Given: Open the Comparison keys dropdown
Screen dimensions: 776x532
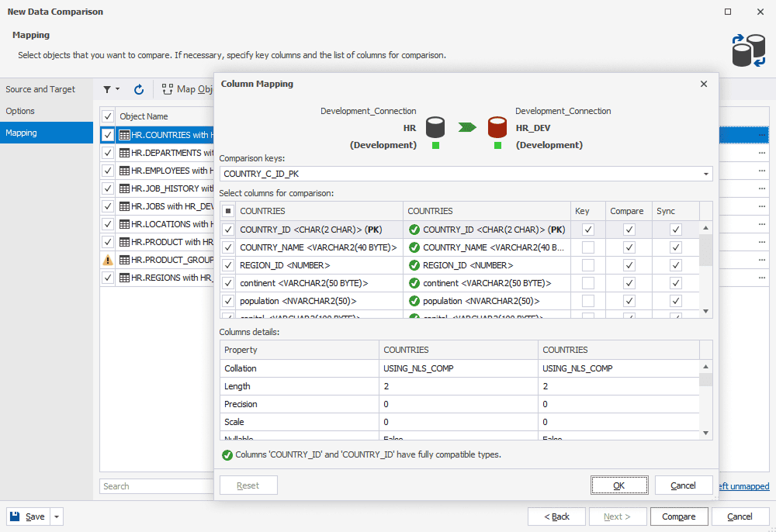Looking at the screenshot, I should (705, 174).
